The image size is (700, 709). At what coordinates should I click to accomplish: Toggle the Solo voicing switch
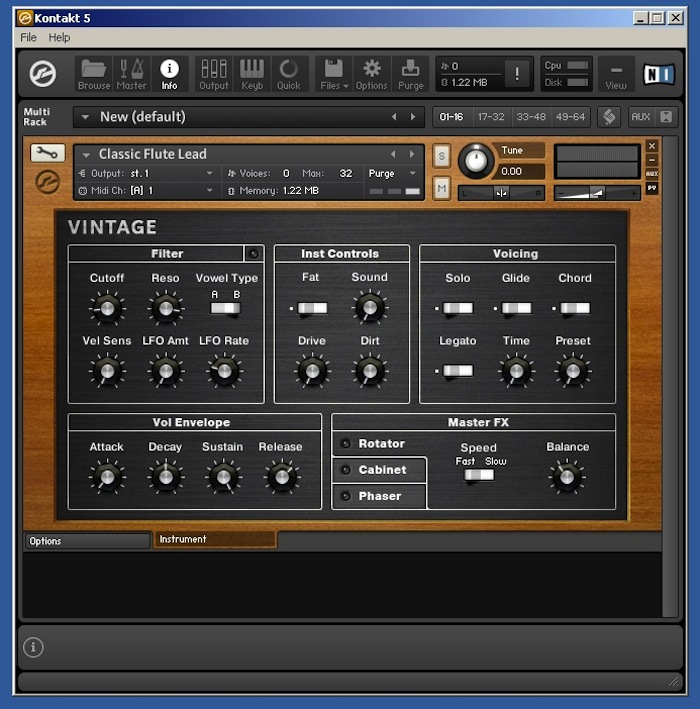click(457, 309)
